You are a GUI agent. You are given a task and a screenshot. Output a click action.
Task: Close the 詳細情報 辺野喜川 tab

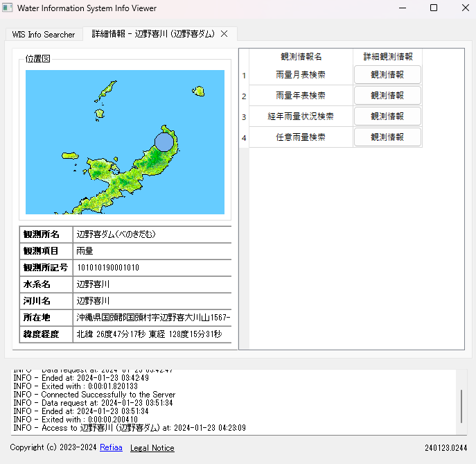click(x=224, y=34)
